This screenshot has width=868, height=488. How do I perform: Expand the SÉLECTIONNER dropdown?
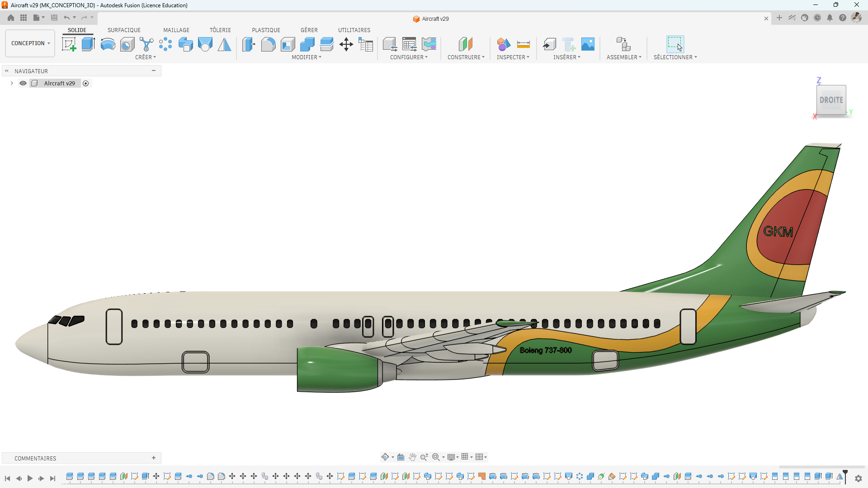[675, 57]
